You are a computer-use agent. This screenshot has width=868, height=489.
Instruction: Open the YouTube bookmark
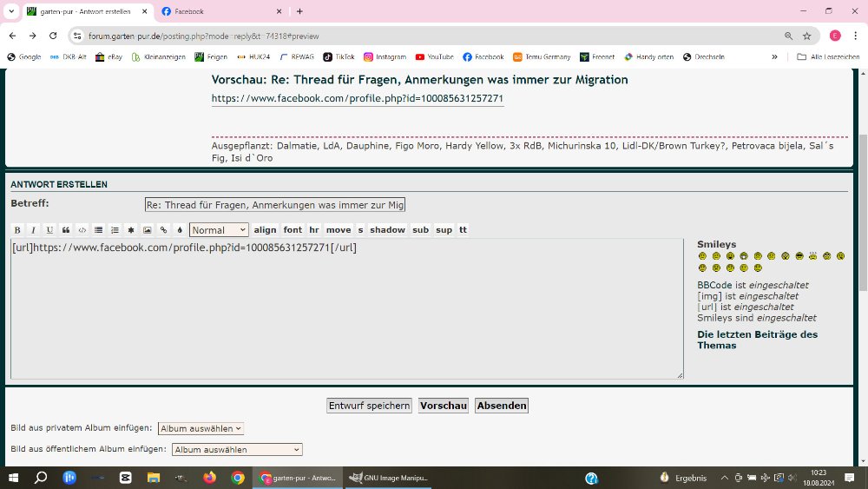point(434,56)
